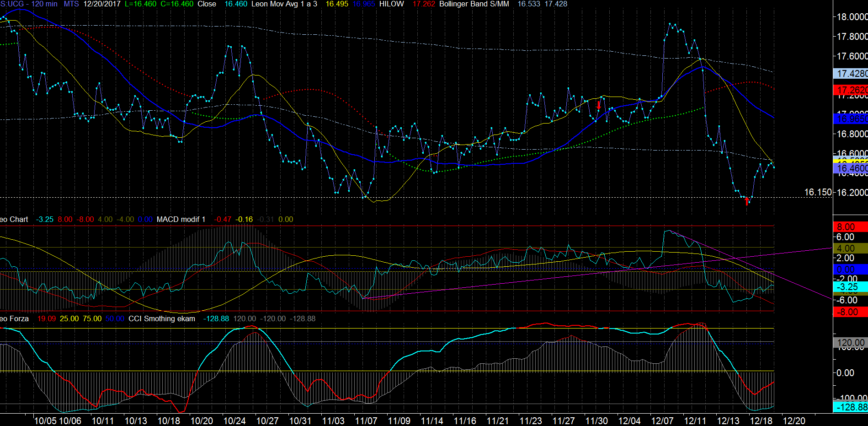Click the 12/20 date on the time axis
868x426 pixels.
(794, 421)
